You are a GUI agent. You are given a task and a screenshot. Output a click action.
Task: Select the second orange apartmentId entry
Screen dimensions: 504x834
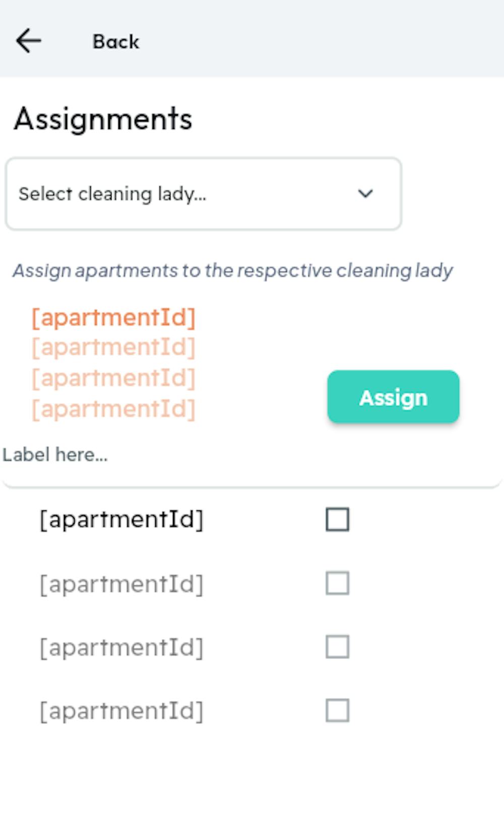(x=113, y=347)
